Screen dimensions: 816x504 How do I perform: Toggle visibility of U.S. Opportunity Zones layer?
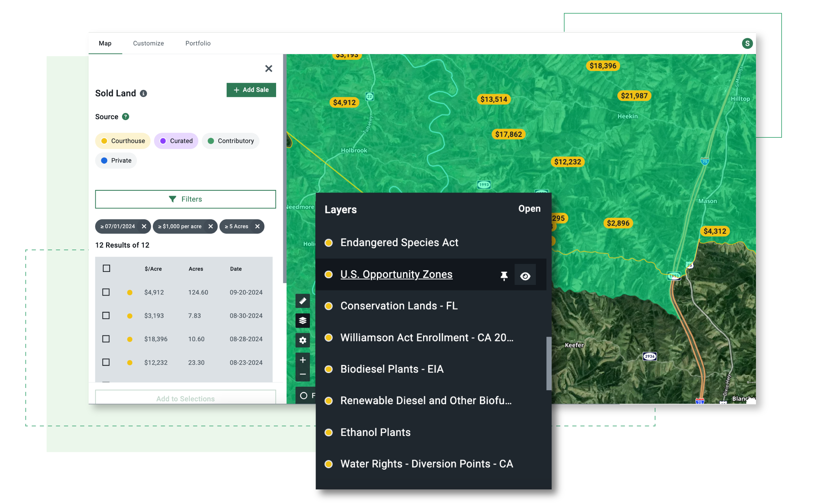[x=525, y=276]
